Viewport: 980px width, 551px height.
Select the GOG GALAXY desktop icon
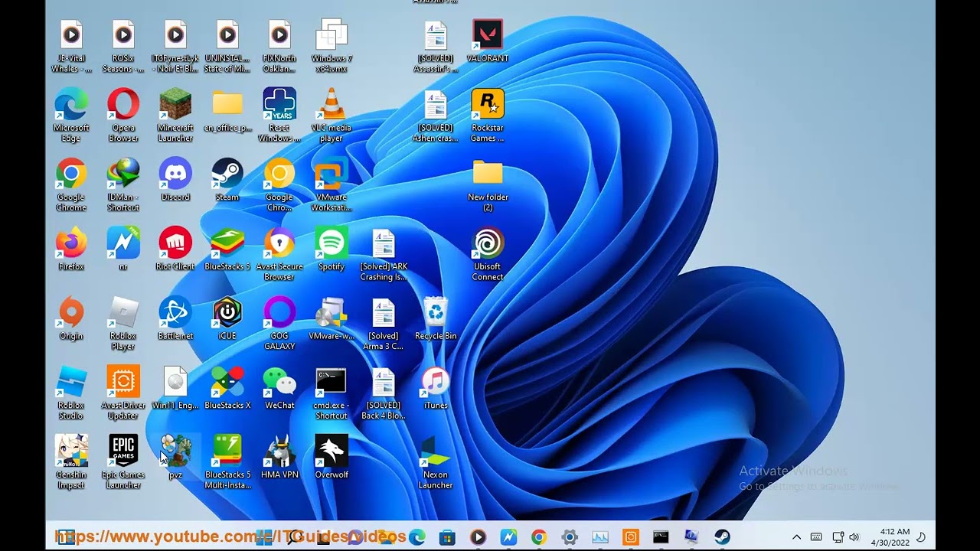[x=279, y=324]
